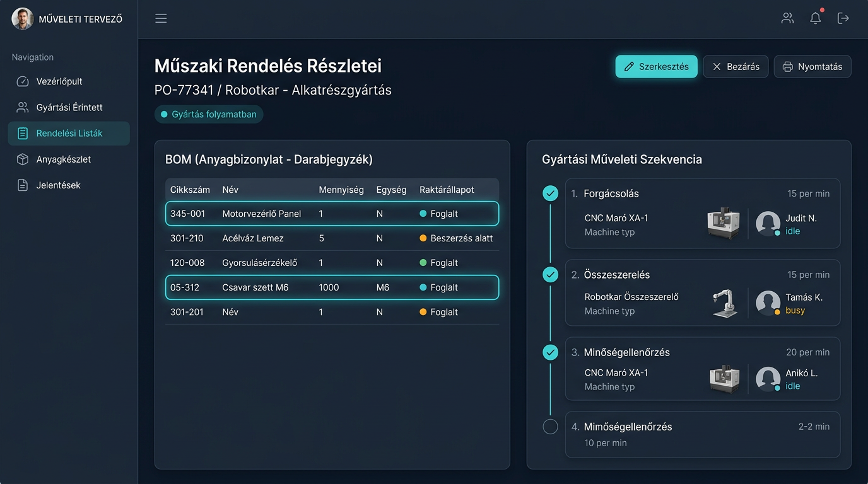Click the M6 unit cell
Screen dimensions: 868x484
coord(382,287)
